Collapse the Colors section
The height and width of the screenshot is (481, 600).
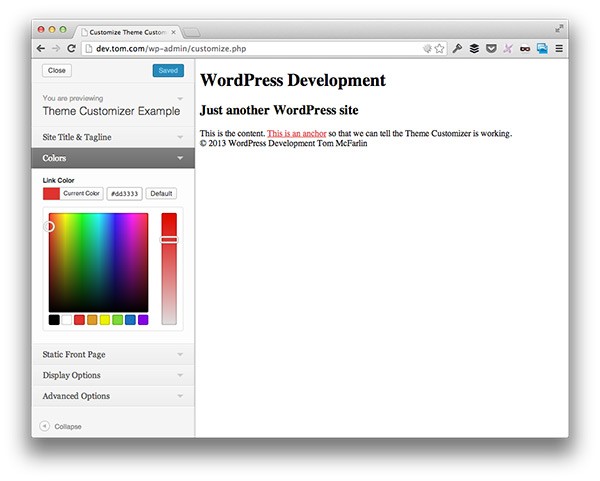pos(113,158)
